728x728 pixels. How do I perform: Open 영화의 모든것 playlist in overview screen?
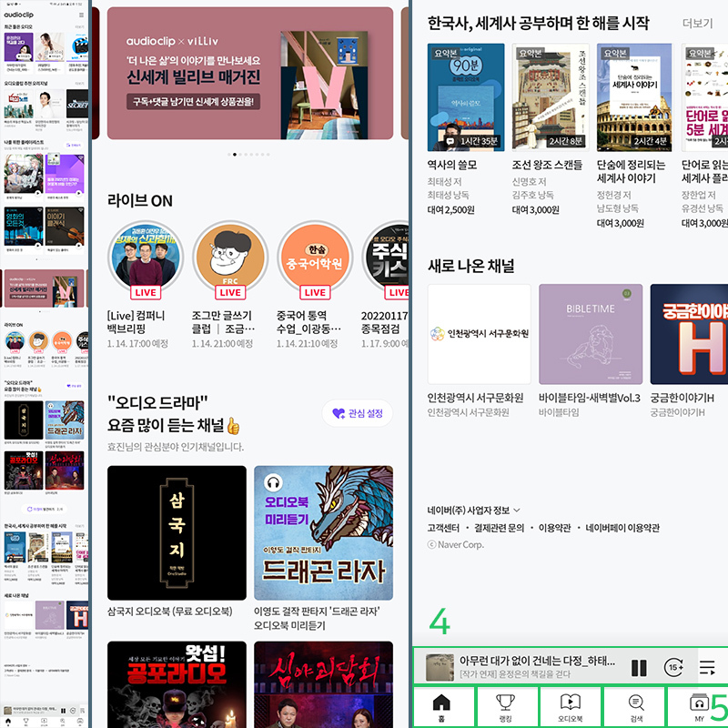[x=24, y=226]
